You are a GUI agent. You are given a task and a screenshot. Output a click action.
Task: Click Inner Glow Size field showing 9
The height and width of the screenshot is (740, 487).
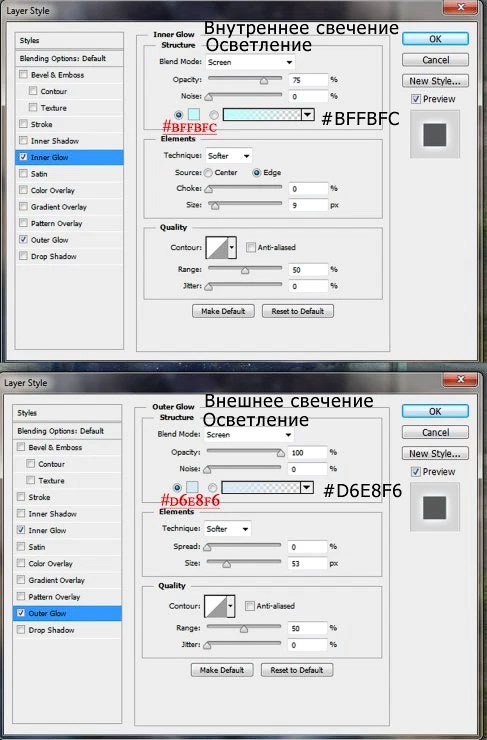pyautogui.click(x=308, y=205)
